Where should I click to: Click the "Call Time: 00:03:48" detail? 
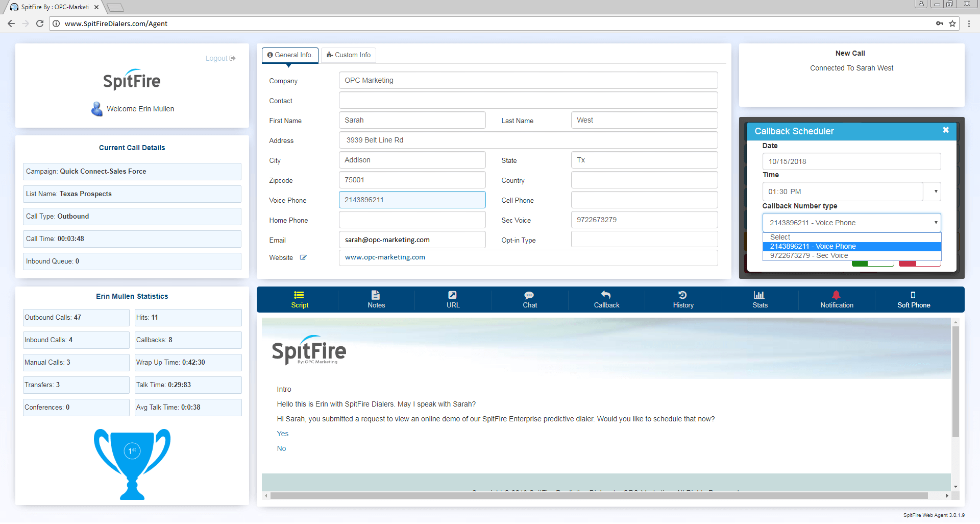(132, 239)
